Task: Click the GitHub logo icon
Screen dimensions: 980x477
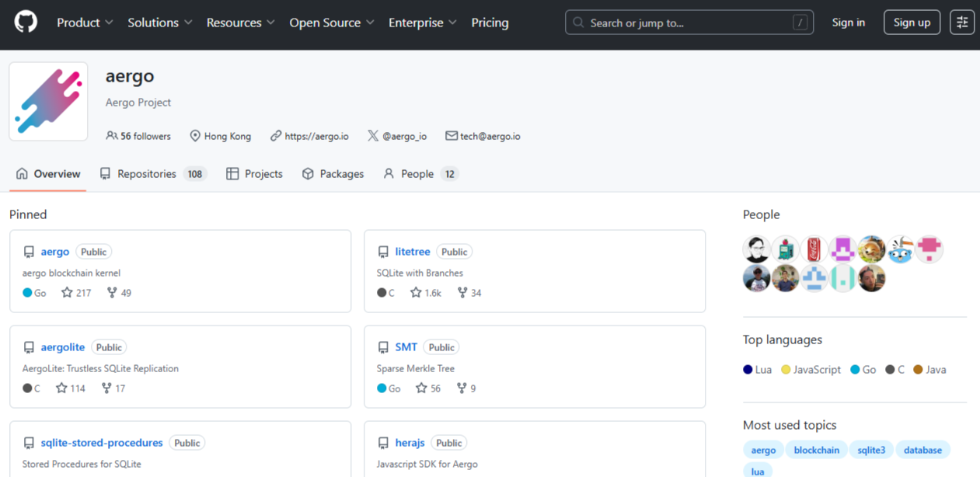Action: point(26,22)
